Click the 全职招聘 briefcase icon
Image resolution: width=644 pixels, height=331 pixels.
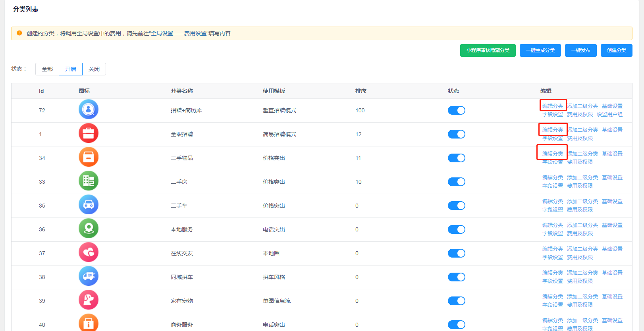89,133
